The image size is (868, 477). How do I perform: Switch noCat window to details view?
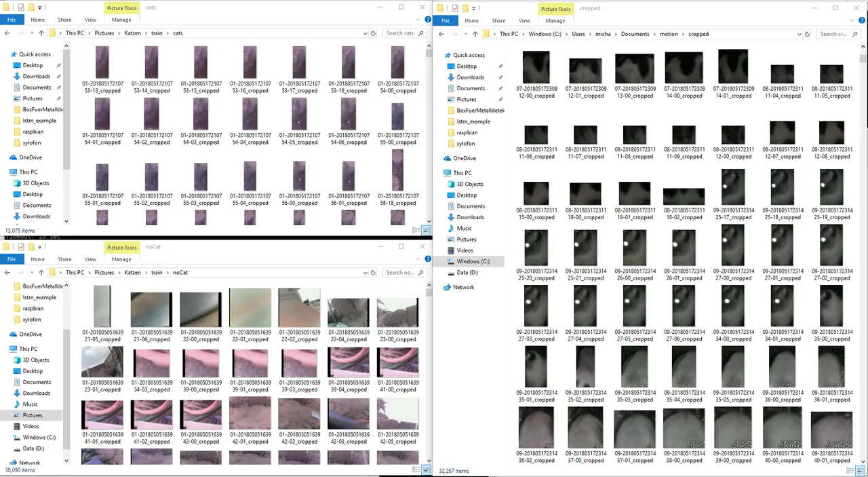(416, 470)
